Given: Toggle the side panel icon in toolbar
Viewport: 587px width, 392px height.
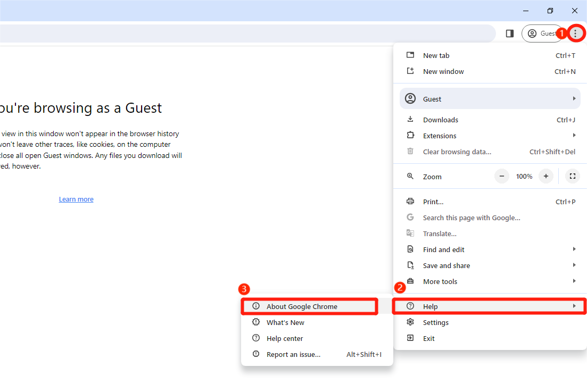Looking at the screenshot, I should tap(509, 34).
